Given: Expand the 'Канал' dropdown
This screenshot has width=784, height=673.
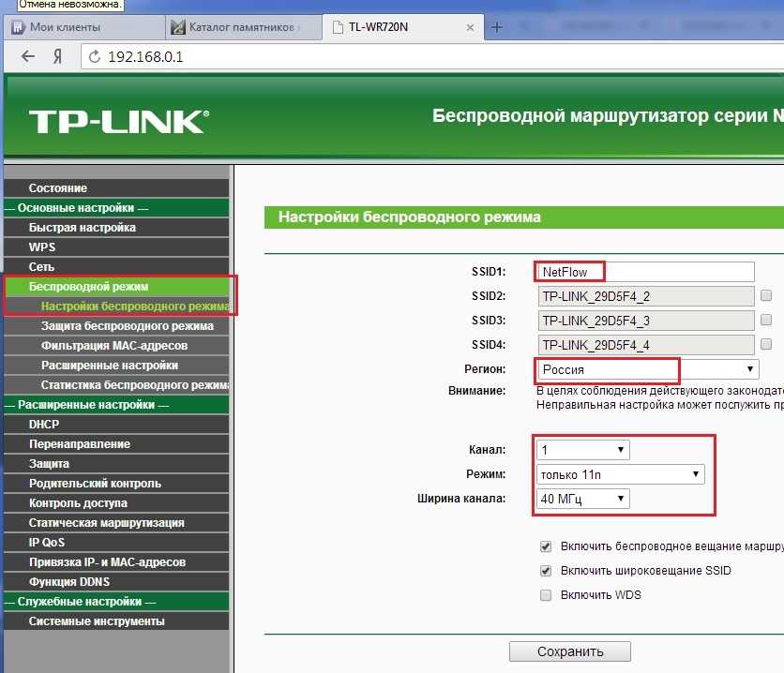Looking at the screenshot, I should coord(582,450).
